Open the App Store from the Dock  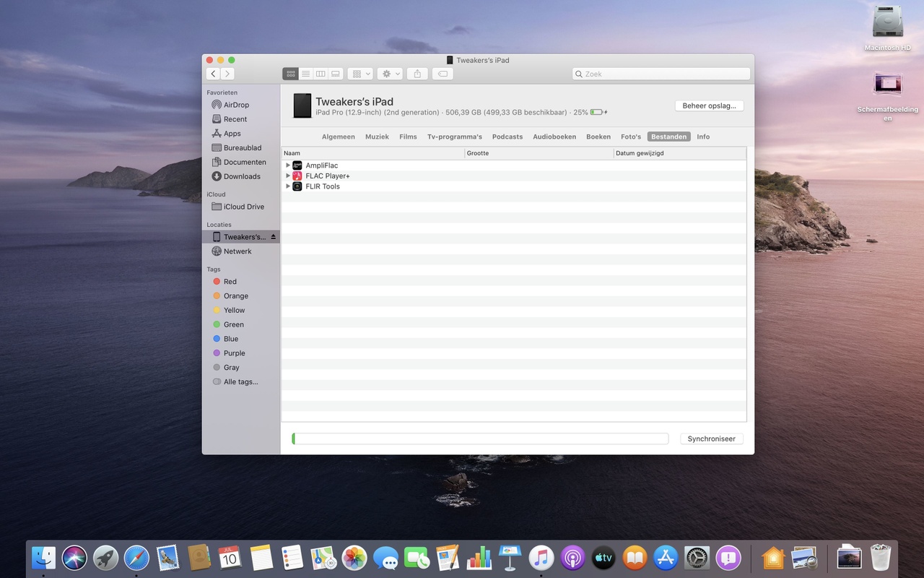pyautogui.click(x=666, y=558)
